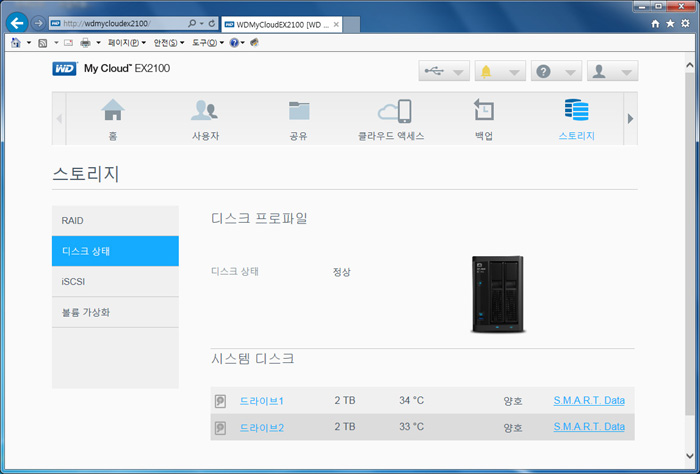Open browser Tools gear icon
The width and height of the screenshot is (700, 474).
click(x=685, y=24)
